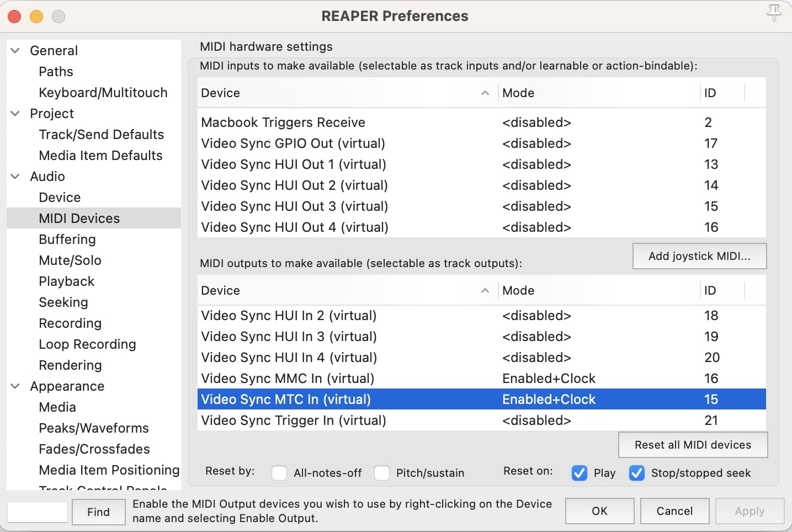Open Audio preferences page
The height and width of the screenshot is (532, 792).
point(47,177)
